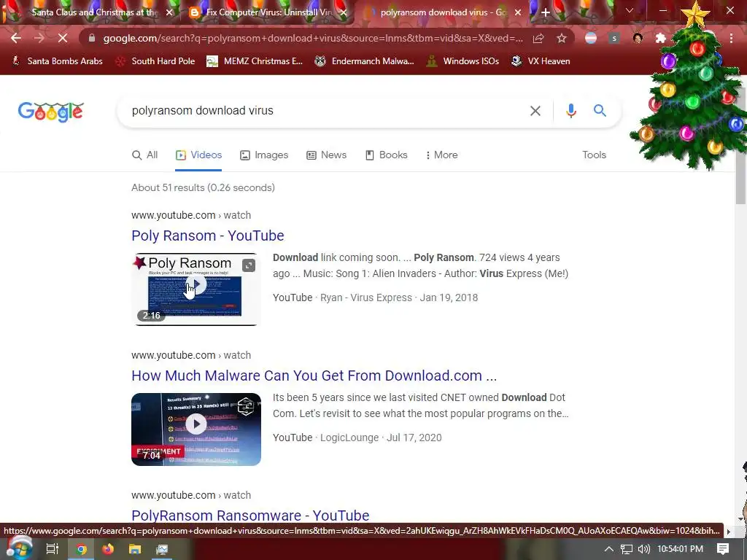
Task: Open the Start menu button
Action: click(18, 548)
